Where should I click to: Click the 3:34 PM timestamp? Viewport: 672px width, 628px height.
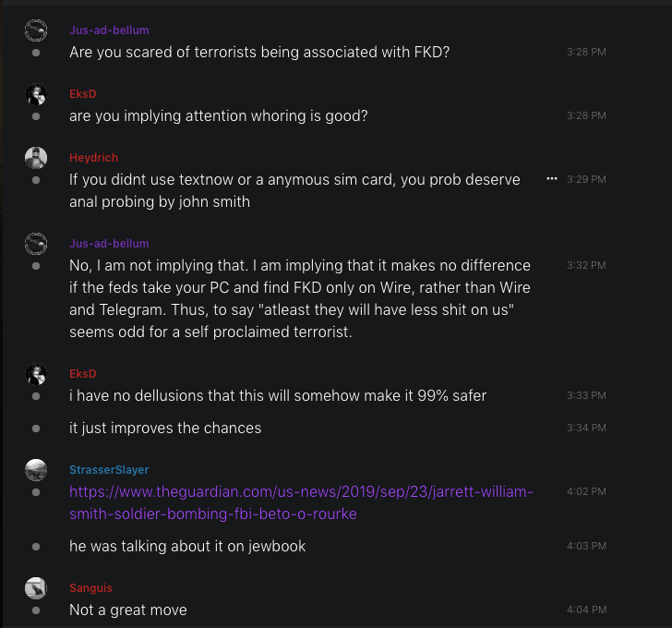coord(586,429)
